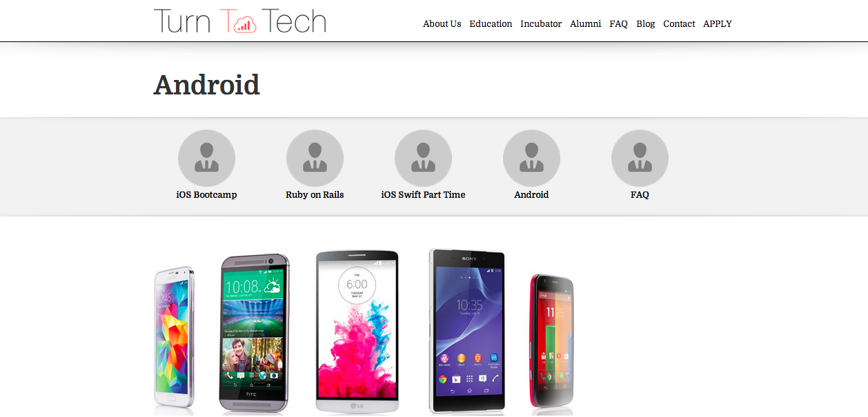Open the Contact page link

click(679, 23)
